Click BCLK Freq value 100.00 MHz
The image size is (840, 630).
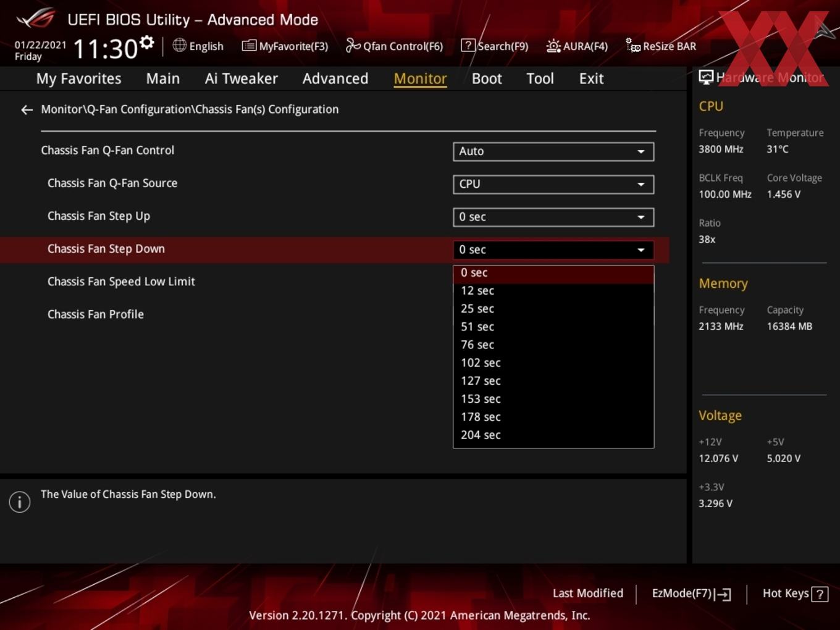(725, 195)
